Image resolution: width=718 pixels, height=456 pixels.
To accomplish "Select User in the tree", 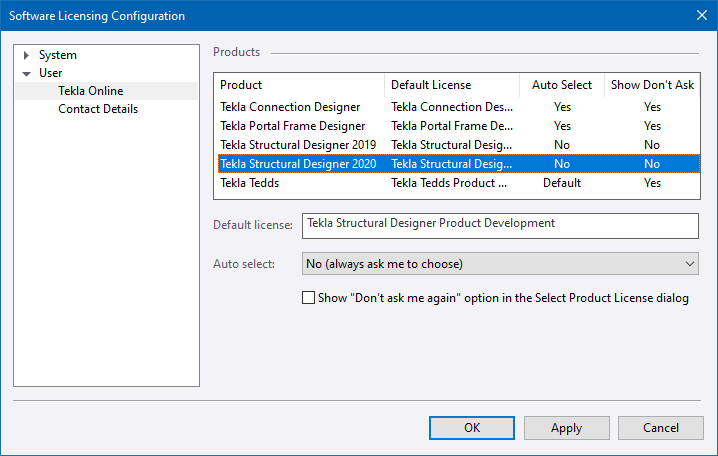I will [50, 73].
